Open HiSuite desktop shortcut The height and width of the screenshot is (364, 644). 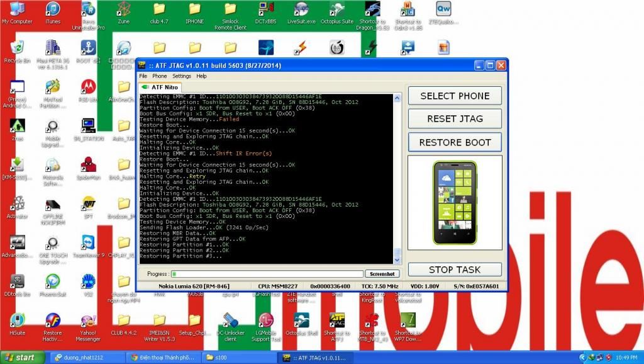pos(17,324)
